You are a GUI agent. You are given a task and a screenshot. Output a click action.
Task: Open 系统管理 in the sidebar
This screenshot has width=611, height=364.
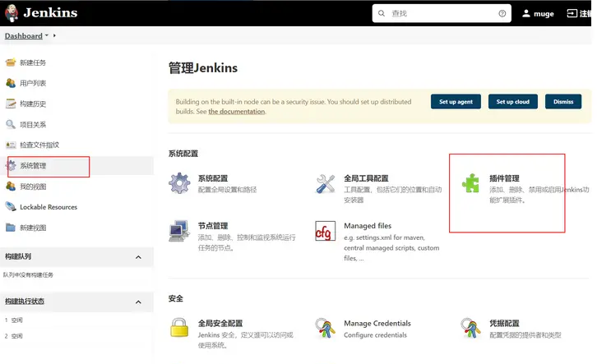(33, 166)
